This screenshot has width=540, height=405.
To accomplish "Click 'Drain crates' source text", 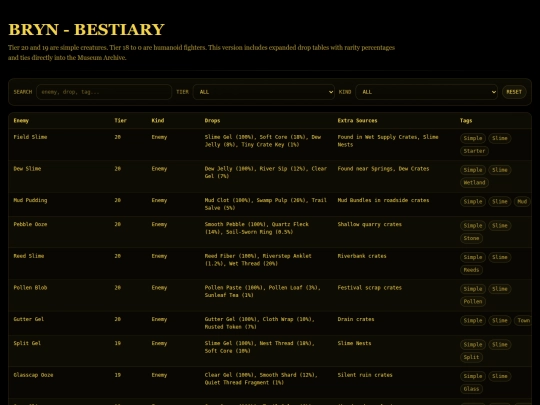I will tap(356, 319).
